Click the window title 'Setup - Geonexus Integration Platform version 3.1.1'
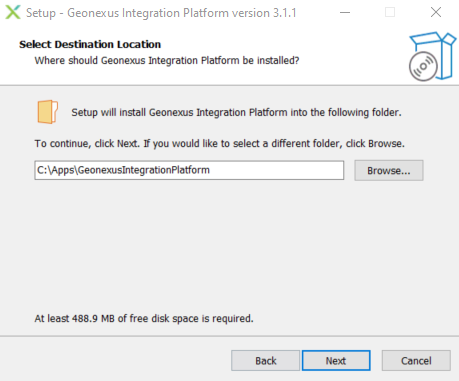Screen dimensions: 459x381 161,13
